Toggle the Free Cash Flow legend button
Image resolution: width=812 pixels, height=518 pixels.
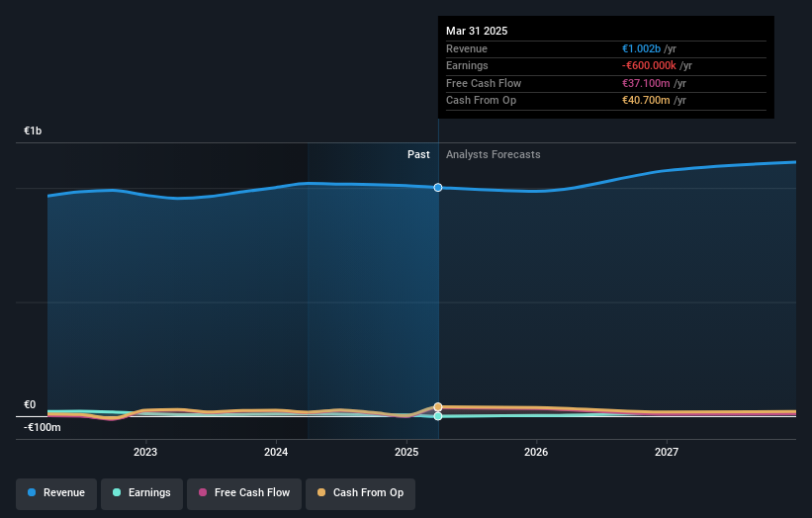[x=244, y=492]
